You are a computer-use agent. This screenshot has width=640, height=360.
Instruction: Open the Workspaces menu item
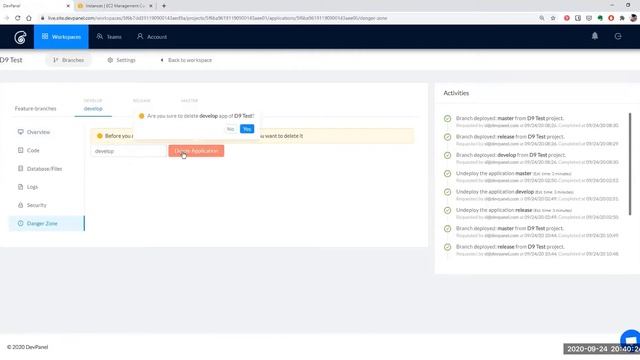click(61, 37)
